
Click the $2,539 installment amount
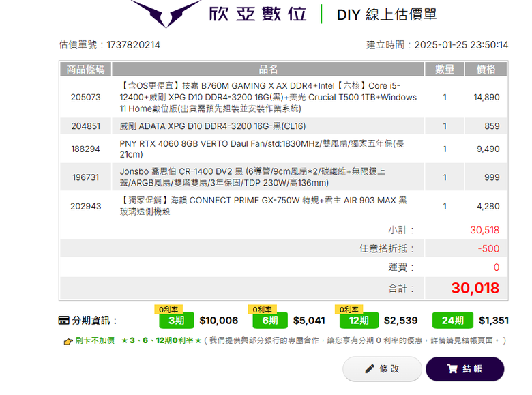click(400, 321)
